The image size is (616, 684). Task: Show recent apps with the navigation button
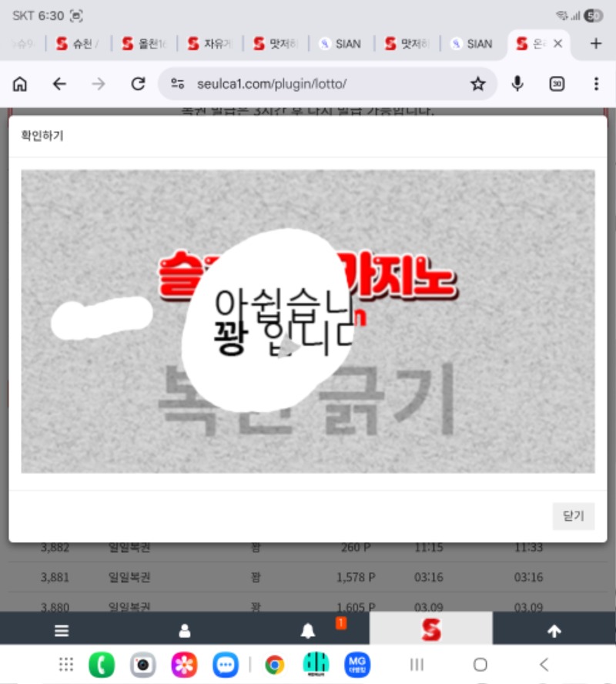click(x=417, y=664)
